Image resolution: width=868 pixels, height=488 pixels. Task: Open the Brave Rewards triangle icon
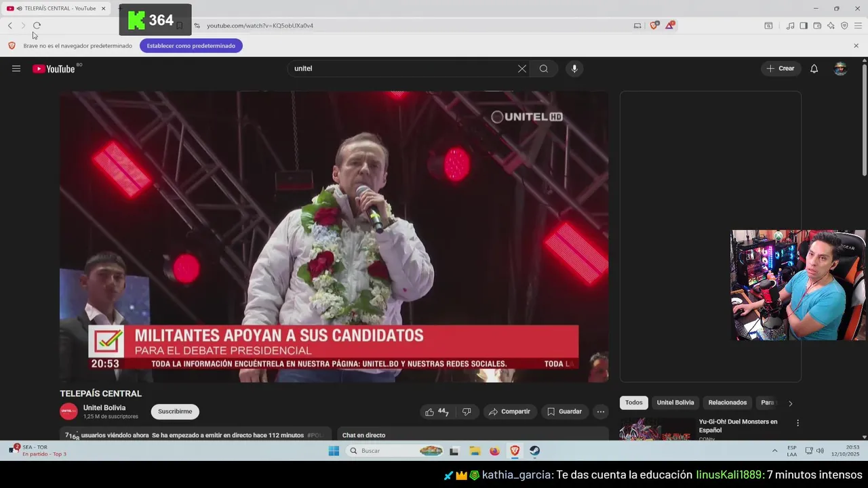click(x=670, y=26)
